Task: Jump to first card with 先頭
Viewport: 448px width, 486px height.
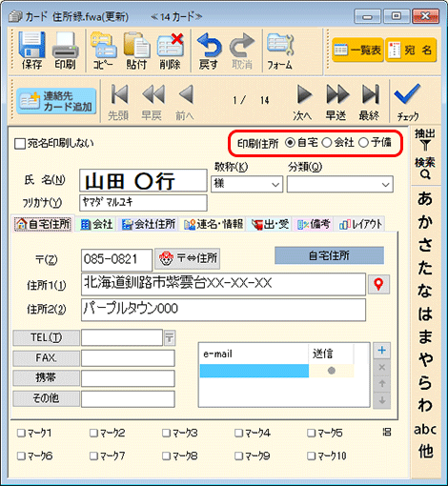Action: coord(119,94)
